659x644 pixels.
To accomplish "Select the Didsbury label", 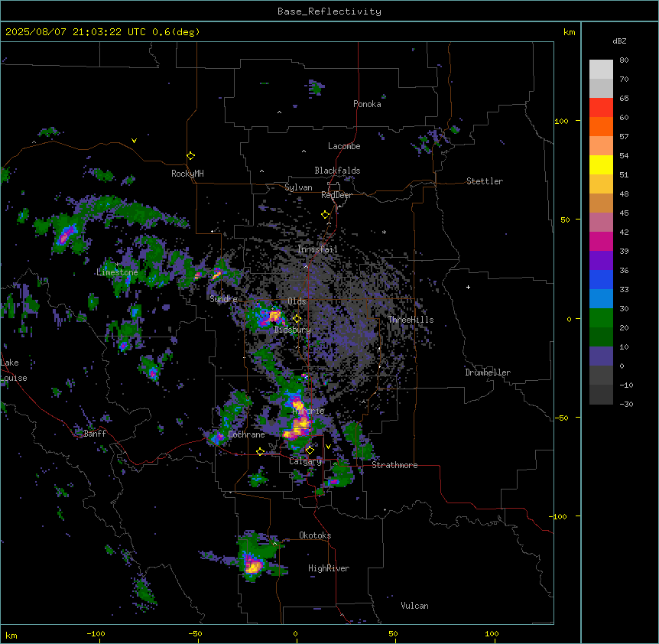I will (293, 330).
